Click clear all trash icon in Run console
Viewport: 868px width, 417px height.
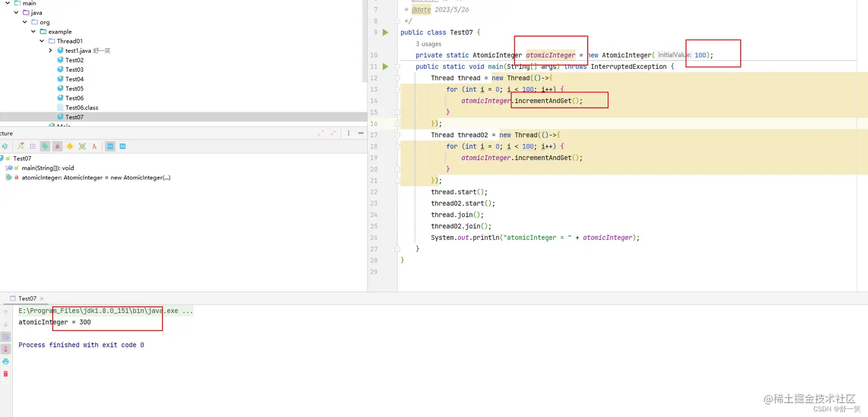coord(6,374)
